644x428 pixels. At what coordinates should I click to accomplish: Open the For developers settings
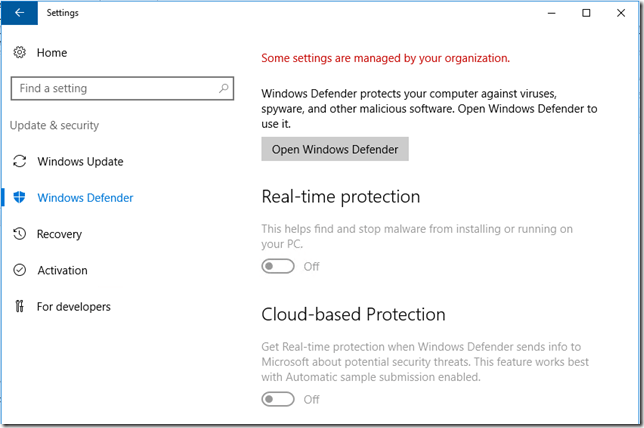pos(73,307)
